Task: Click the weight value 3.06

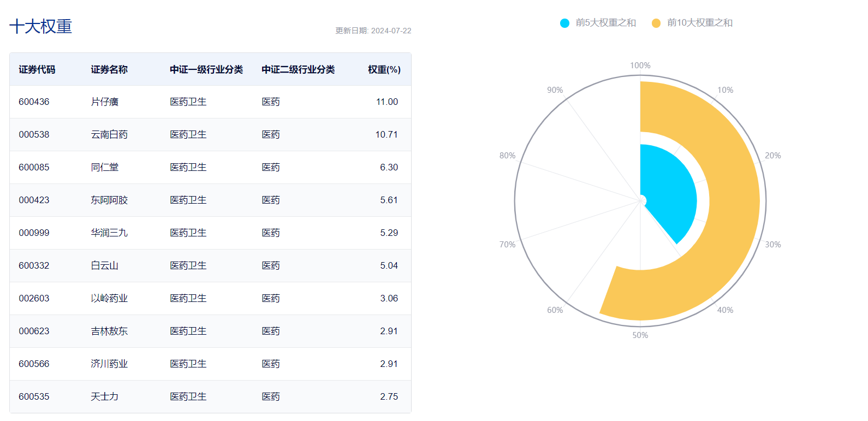Action: click(x=389, y=298)
